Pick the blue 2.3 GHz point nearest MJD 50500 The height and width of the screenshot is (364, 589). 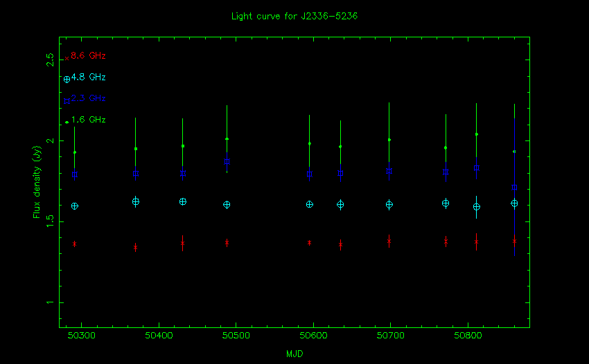pos(227,162)
